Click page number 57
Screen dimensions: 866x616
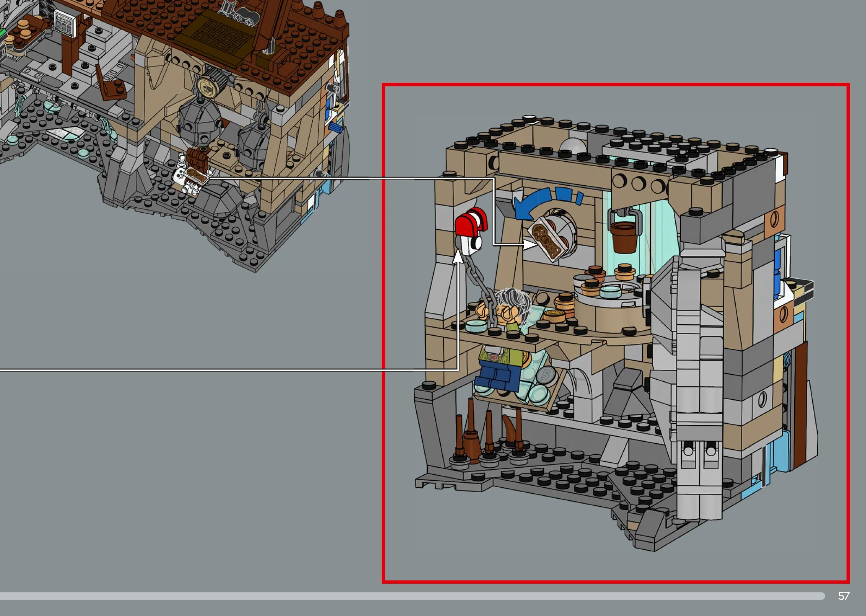point(844,596)
